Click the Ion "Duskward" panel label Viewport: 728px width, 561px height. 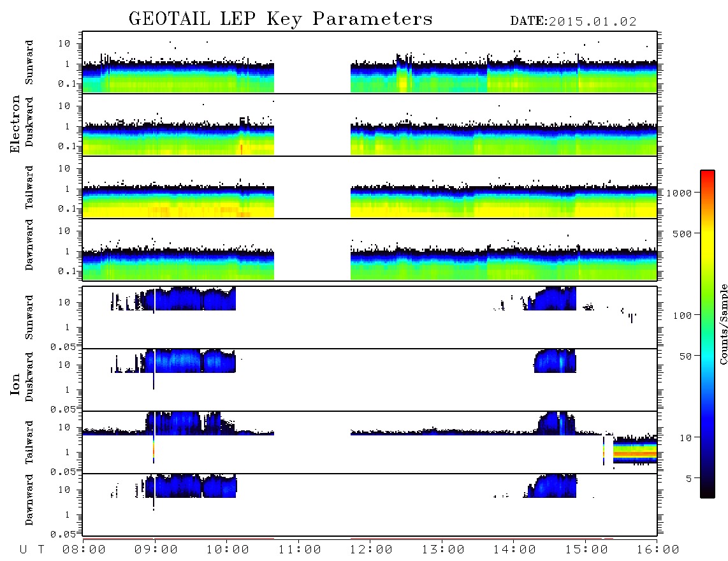(29, 377)
